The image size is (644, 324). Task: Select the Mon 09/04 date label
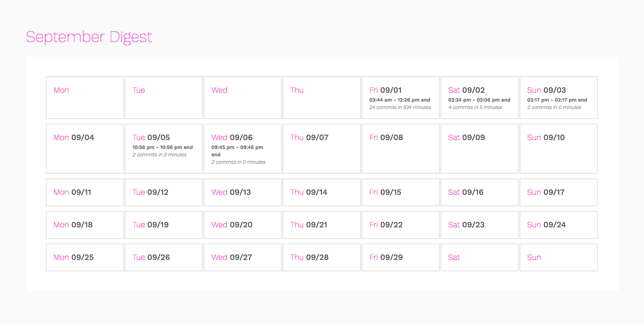pos(73,138)
